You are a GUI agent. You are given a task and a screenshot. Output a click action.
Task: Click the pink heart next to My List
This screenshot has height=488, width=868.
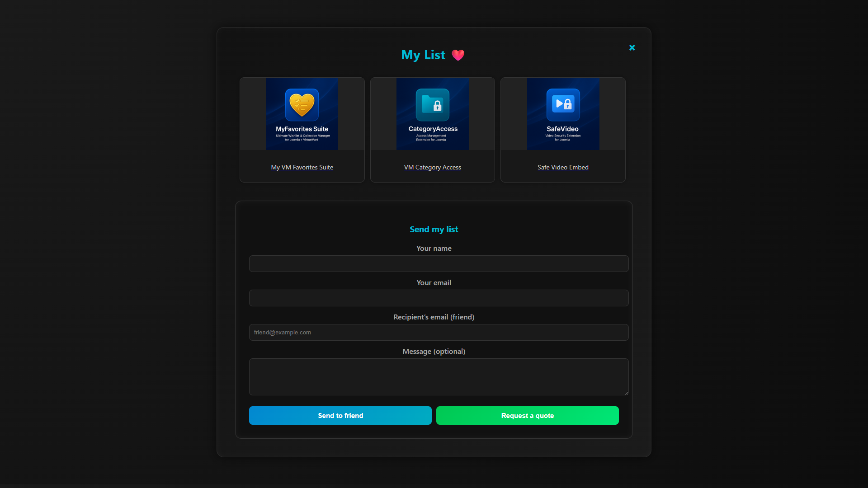pyautogui.click(x=458, y=55)
